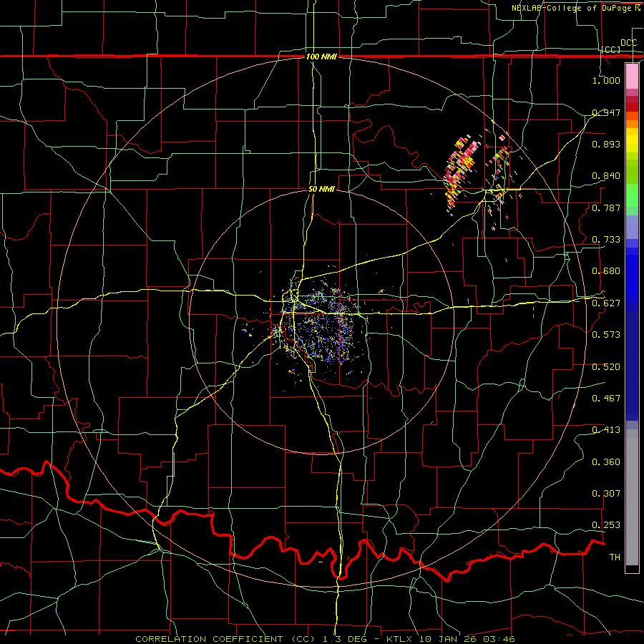Select the 0.627 legend value
This screenshot has width=644, height=644.
(x=606, y=303)
